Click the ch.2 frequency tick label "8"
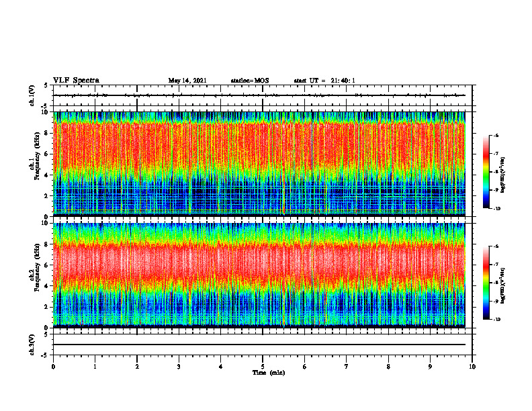 (x=46, y=244)
